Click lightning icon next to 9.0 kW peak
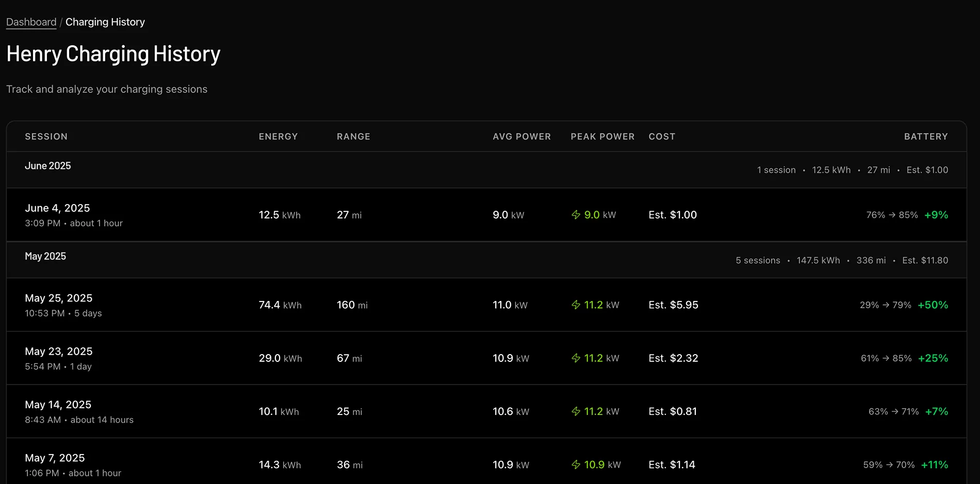Screen dimensions: 980x484 [x=576, y=215]
